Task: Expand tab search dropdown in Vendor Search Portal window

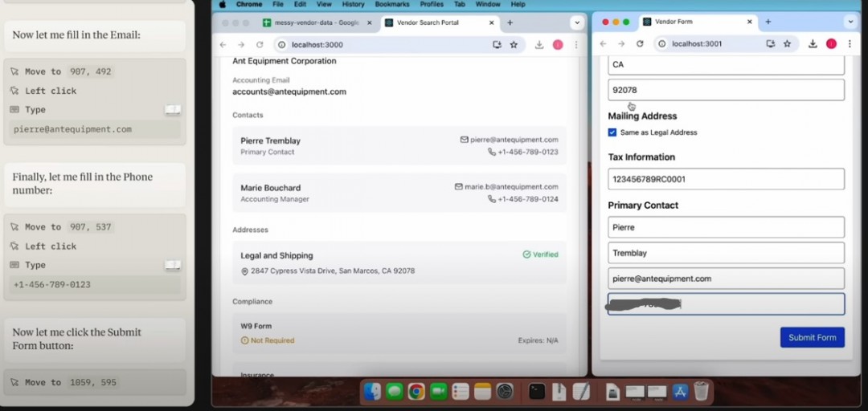Action: [577, 22]
